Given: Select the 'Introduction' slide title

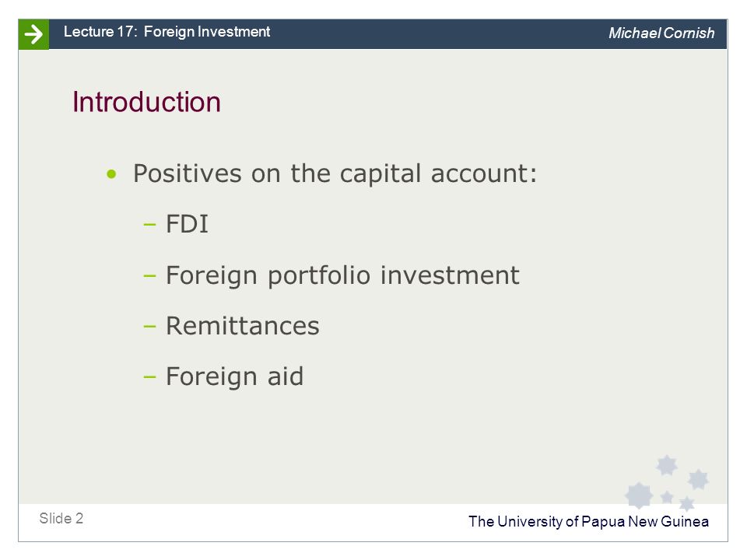Looking at the screenshot, I should tap(146, 102).
